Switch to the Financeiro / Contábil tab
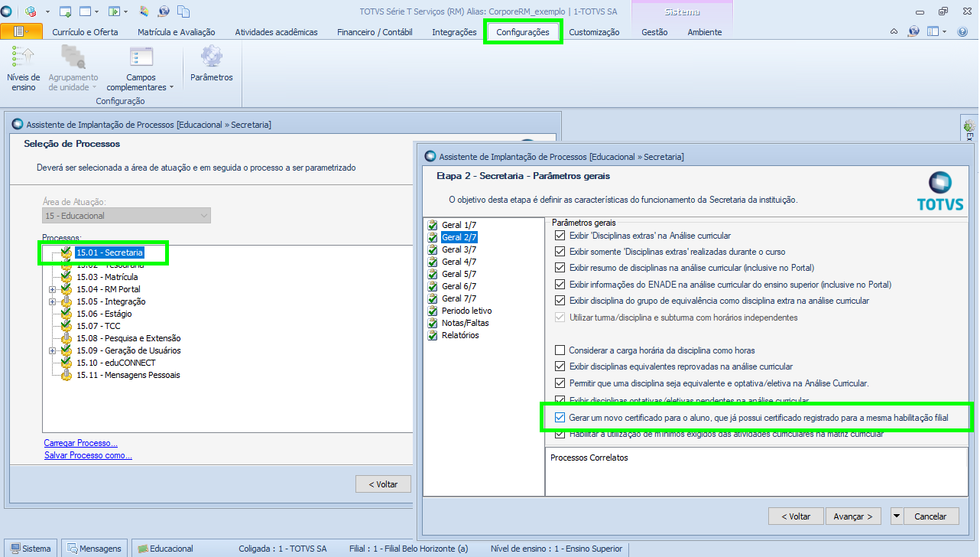Image resolution: width=980 pixels, height=557 pixels. pyautogui.click(x=375, y=32)
